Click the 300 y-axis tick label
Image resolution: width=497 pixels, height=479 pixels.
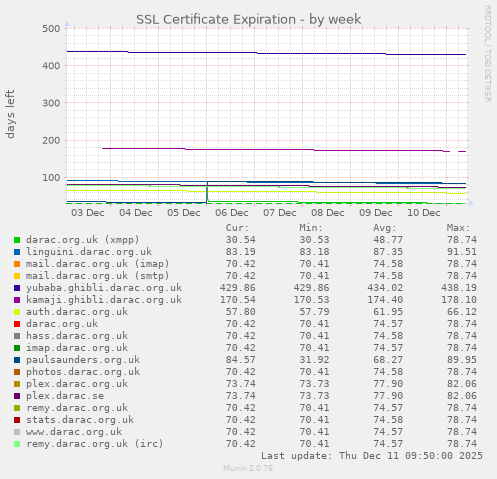tap(51, 103)
